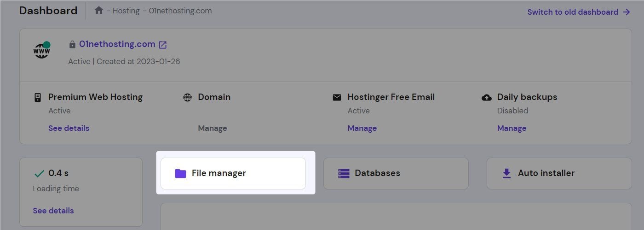Click the Hostinger Free Email envelope icon
This screenshot has height=230, width=644.
pyautogui.click(x=337, y=97)
